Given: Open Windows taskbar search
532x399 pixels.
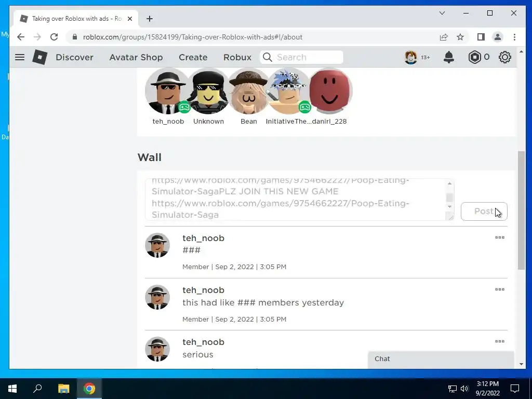Looking at the screenshot, I should (37, 388).
